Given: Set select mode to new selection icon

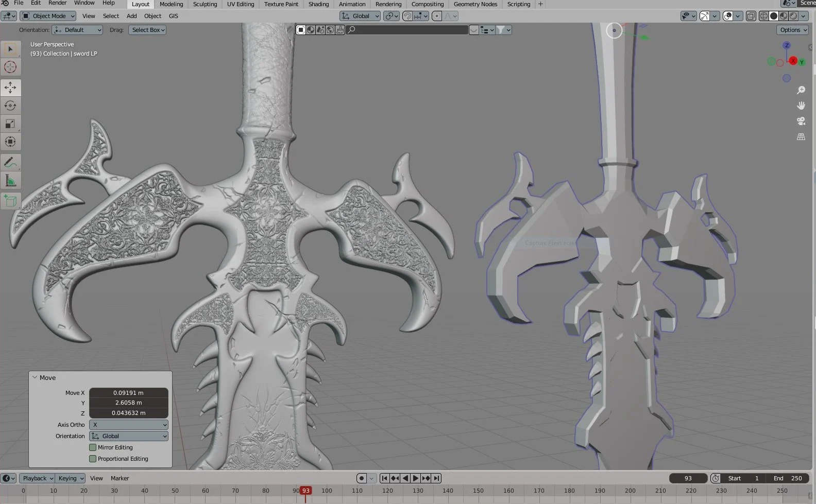Looking at the screenshot, I should coord(301,30).
